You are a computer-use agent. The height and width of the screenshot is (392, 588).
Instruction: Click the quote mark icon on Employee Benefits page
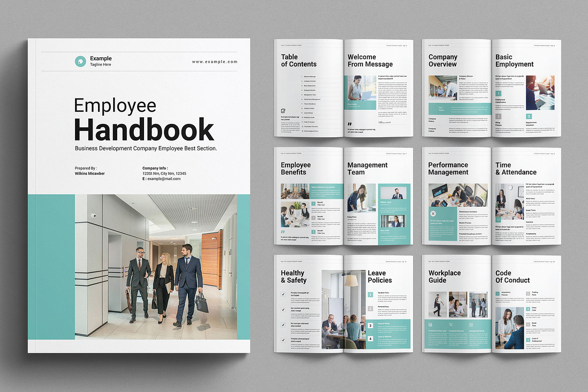pos(283,232)
